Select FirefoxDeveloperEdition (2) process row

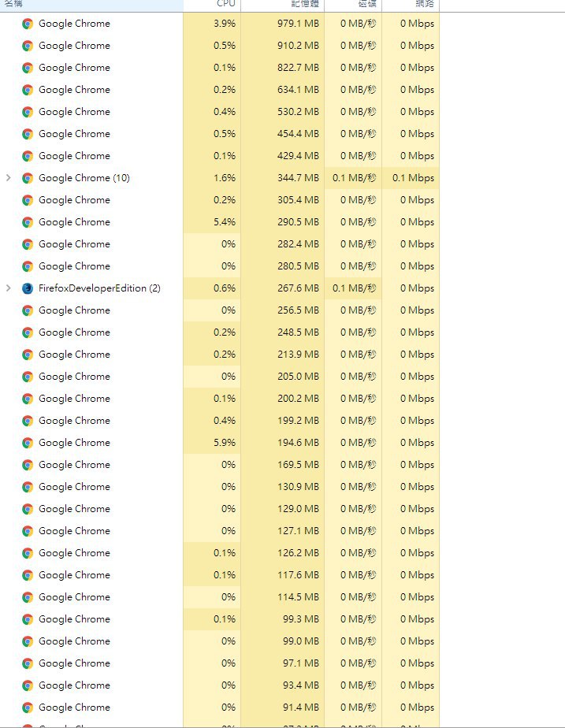[x=220, y=288]
